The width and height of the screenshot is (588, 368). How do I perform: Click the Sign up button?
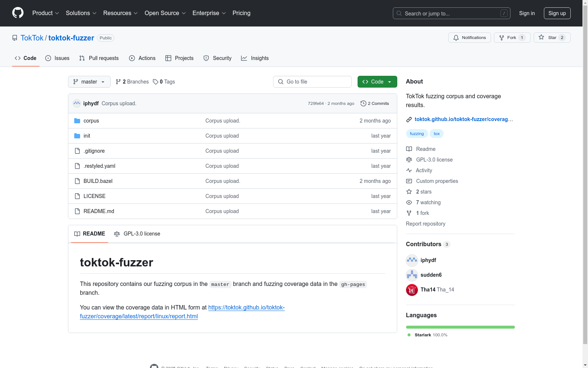tap(557, 13)
